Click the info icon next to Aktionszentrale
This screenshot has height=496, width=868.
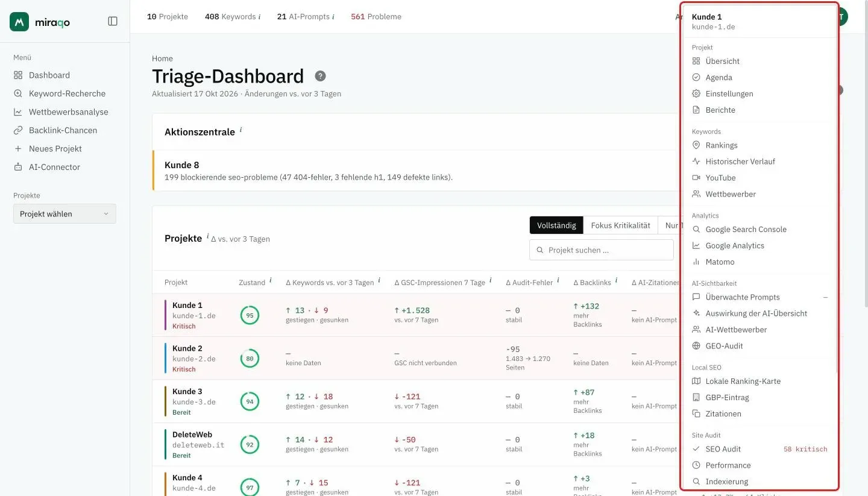pos(241,129)
